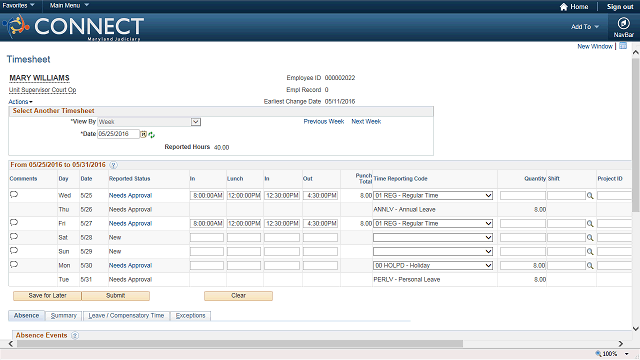640x360 pixels.
Task: Go to Next Week
Action: point(366,122)
